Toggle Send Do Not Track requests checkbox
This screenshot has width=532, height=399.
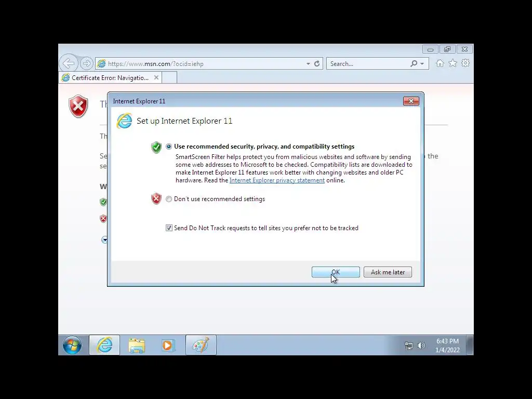point(169,228)
